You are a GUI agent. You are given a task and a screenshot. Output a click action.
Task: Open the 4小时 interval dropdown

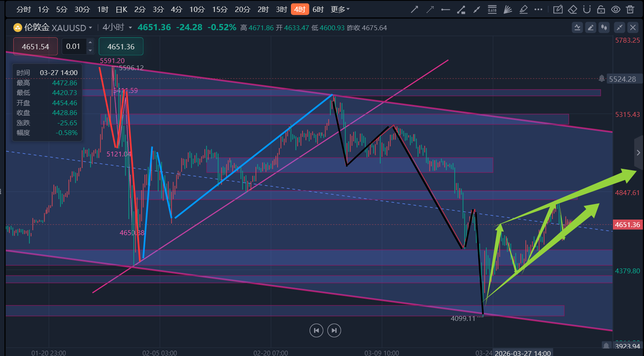point(117,28)
